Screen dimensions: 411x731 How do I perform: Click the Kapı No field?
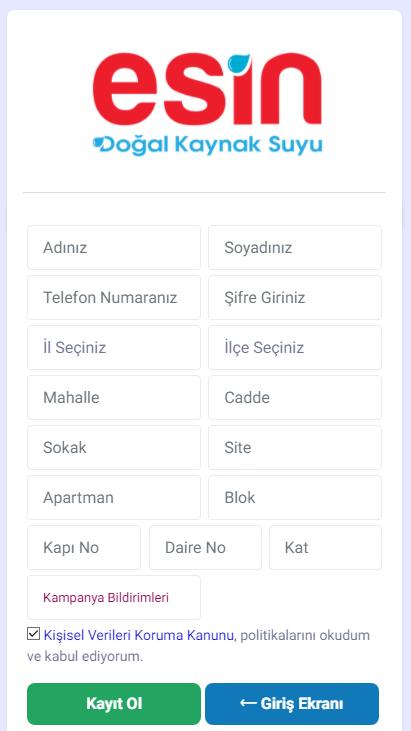84,547
